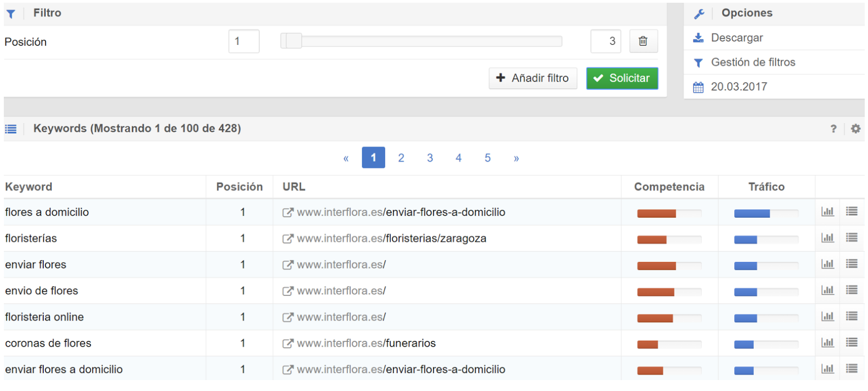The image size is (868, 391).
Task: Click the Solicitar button
Action: coord(622,78)
